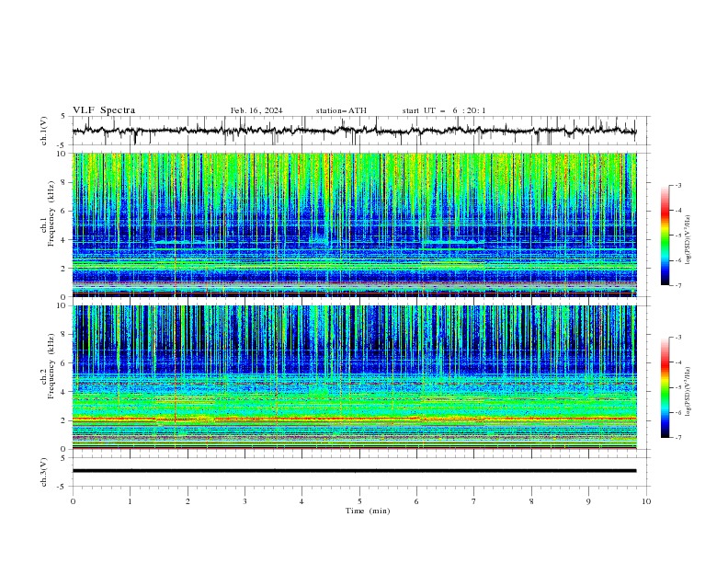This screenshot has width=728, height=563.
Task: Click the ch.3 flat black trace
Action: (354, 471)
